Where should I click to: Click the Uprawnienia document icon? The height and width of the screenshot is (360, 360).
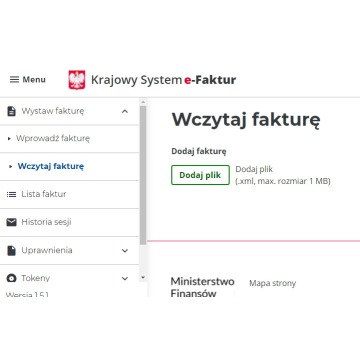[x=12, y=251]
